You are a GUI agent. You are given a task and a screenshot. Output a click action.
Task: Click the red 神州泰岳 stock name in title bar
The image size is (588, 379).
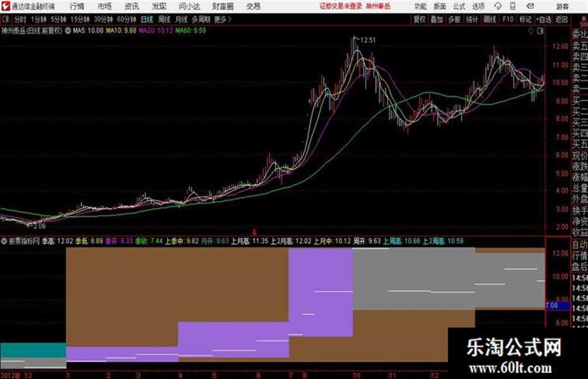pos(378,6)
